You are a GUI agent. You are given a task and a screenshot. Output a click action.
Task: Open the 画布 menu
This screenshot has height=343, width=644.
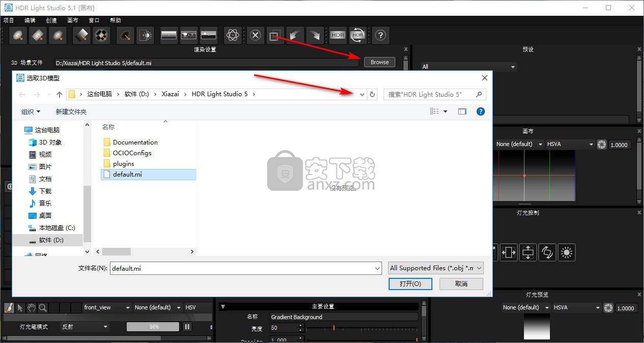(73, 20)
